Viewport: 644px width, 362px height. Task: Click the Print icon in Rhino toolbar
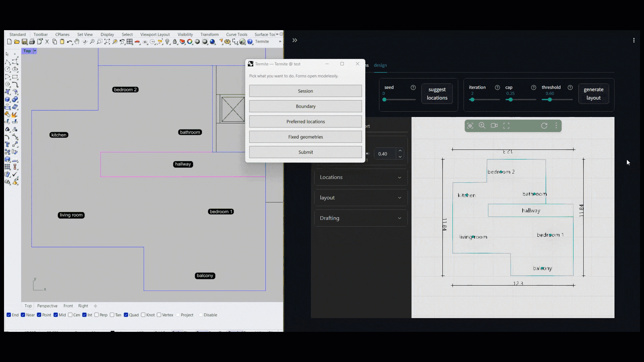click(32, 42)
